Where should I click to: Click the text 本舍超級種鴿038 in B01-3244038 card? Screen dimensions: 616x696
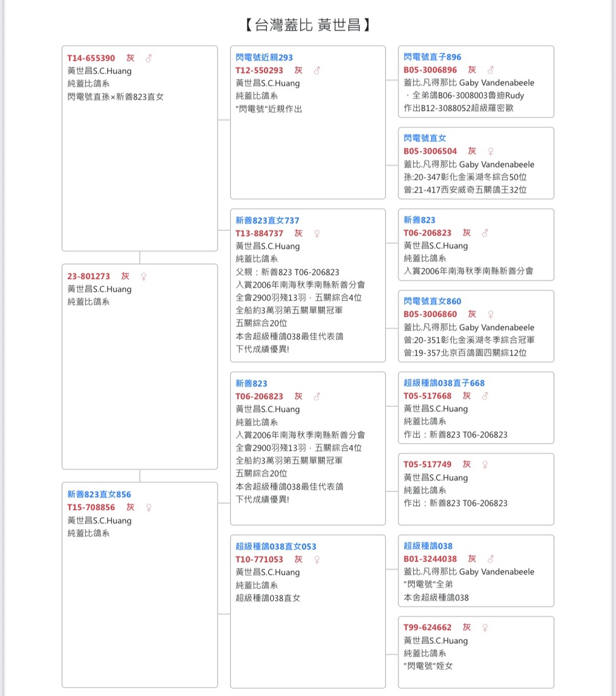coord(436,598)
